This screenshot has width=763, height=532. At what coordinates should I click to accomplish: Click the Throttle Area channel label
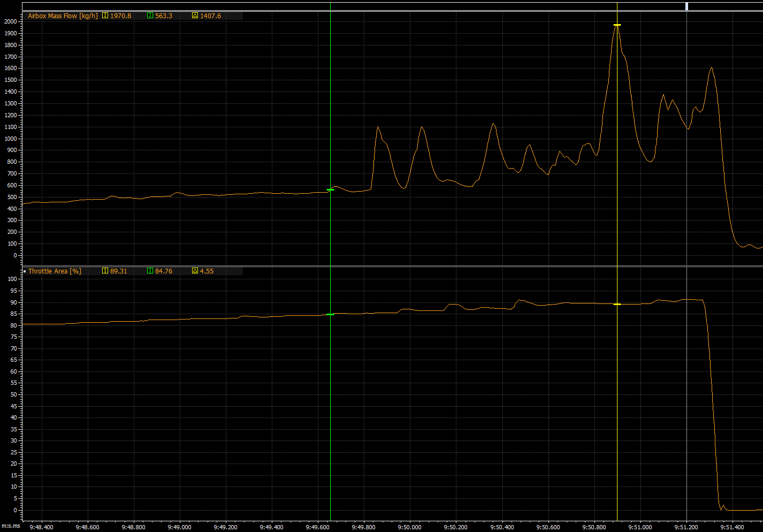(55, 271)
